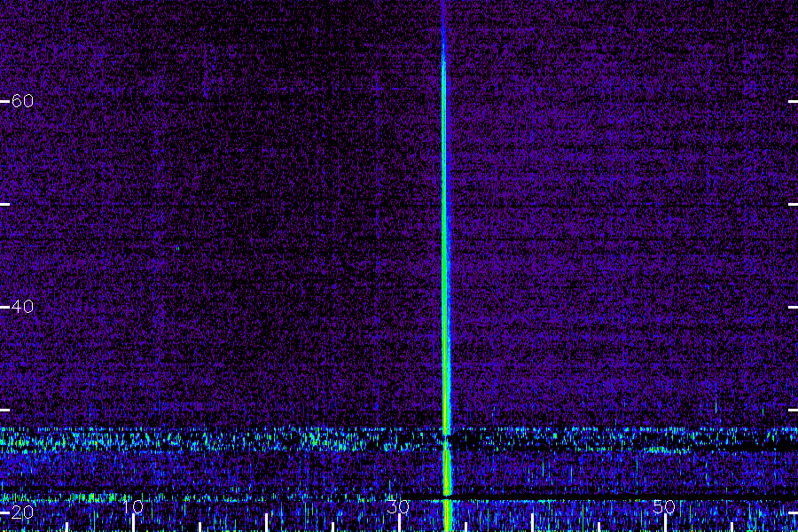Click the "40" label on vertical axis
This screenshot has height=532, width=798.
coord(22,307)
